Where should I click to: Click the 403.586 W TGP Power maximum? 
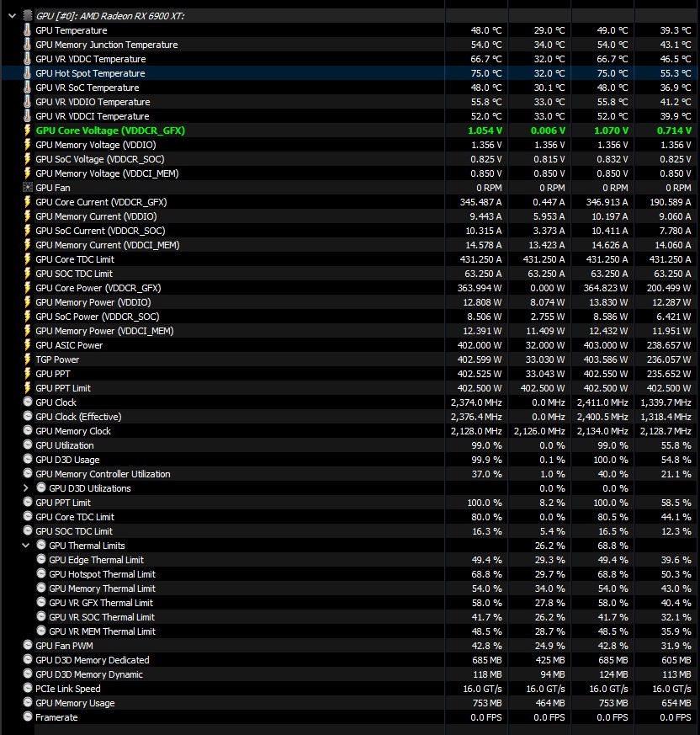point(606,359)
